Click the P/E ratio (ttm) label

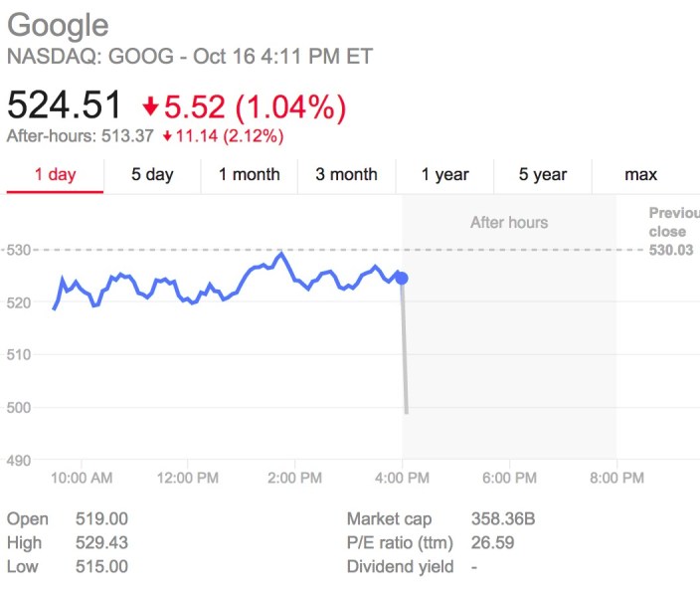[400, 543]
